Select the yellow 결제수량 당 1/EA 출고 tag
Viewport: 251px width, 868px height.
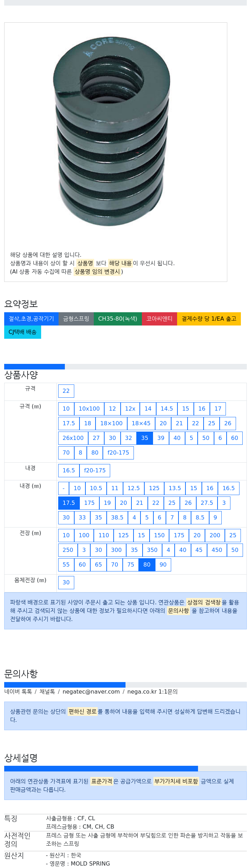click(x=209, y=319)
